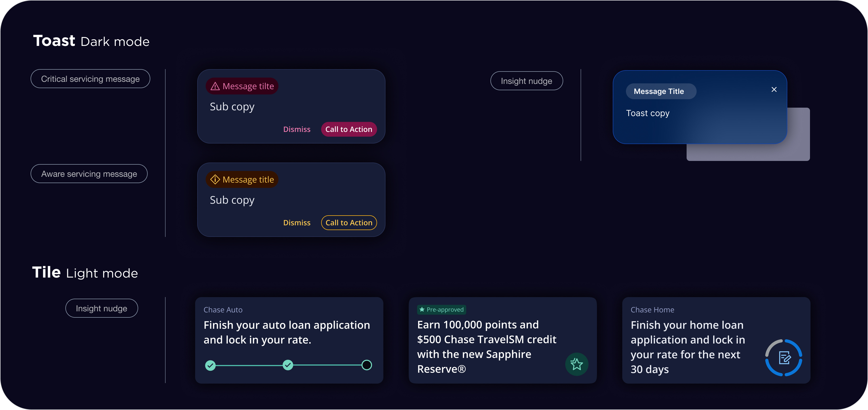Select the Insight nudge pill under Tile
The width and height of the screenshot is (868, 410).
click(102, 308)
